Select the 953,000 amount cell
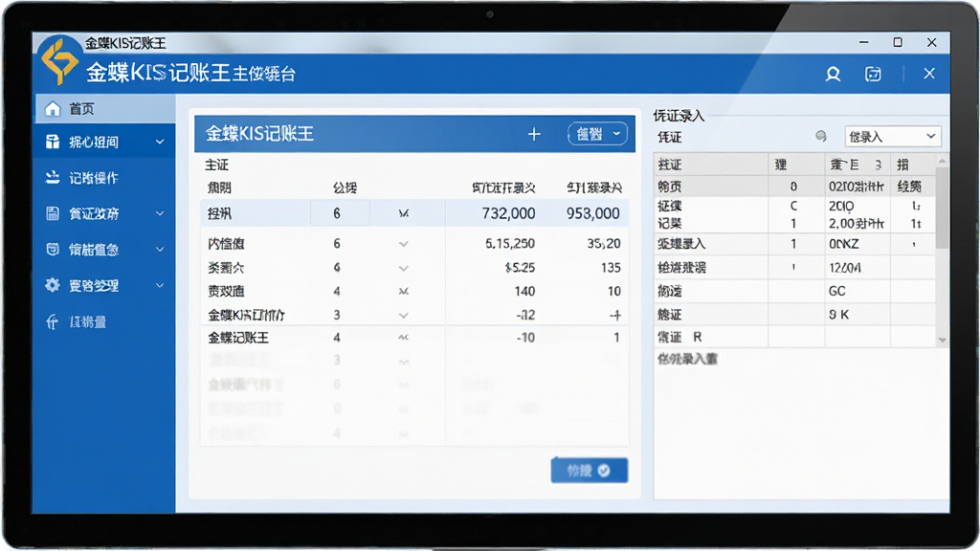This screenshot has width=980, height=551. [x=592, y=213]
